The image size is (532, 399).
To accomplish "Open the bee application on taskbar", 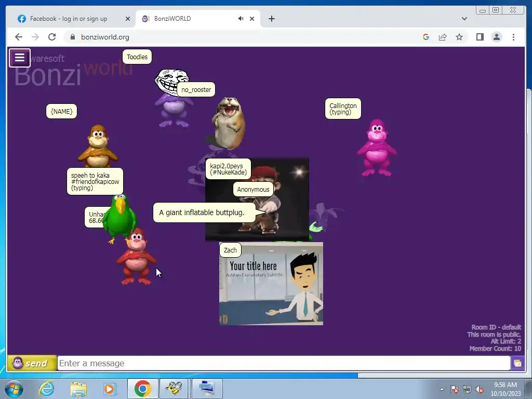I will click(x=174, y=389).
